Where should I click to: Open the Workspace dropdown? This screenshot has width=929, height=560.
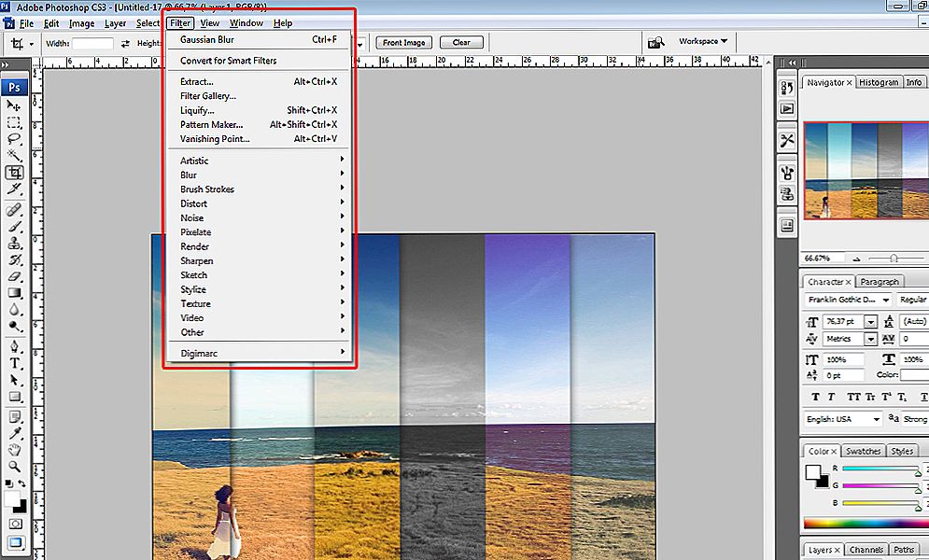[x=703, y=41]
